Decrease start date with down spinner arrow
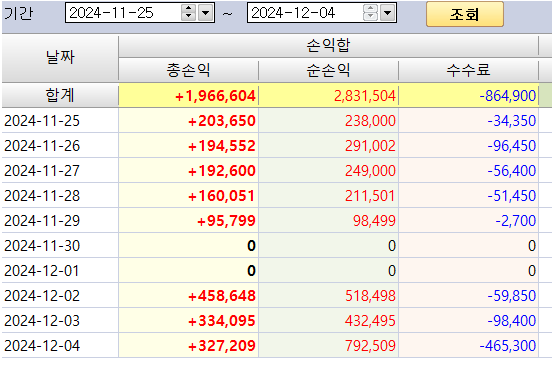 pyautogui.click(x=189, y=17)
